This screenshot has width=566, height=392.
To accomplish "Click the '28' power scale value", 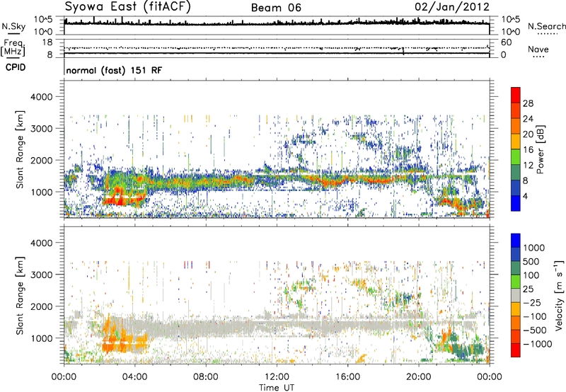I will [528, 103].
